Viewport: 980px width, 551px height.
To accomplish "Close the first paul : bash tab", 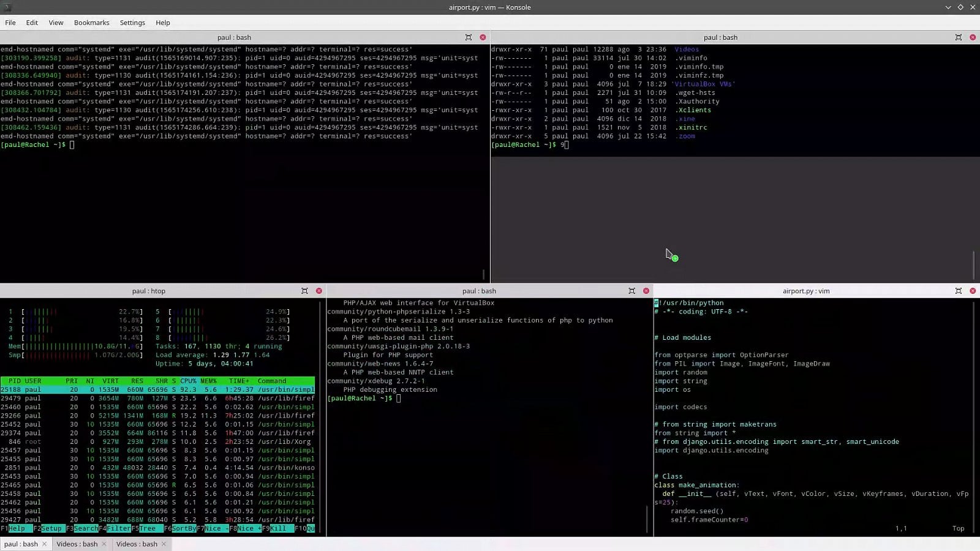I will [44, 544].
